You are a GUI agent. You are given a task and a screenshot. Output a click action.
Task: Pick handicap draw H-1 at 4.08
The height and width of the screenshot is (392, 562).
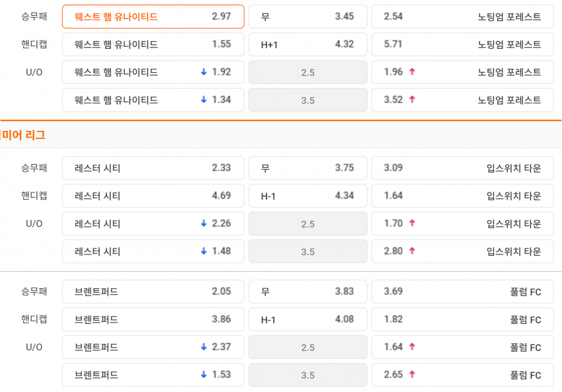(308, 319)
